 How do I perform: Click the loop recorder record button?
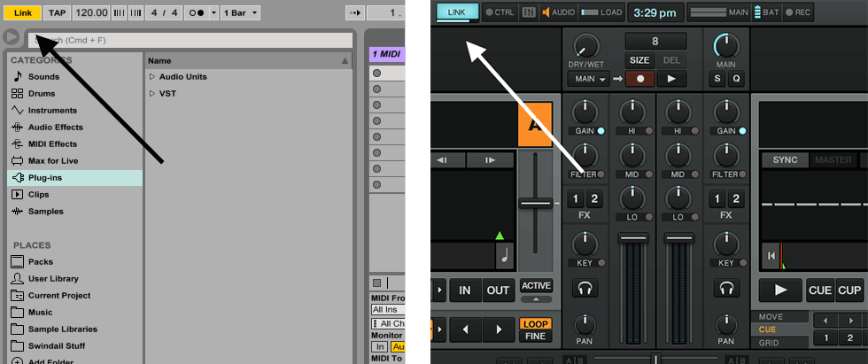(639, 79)
